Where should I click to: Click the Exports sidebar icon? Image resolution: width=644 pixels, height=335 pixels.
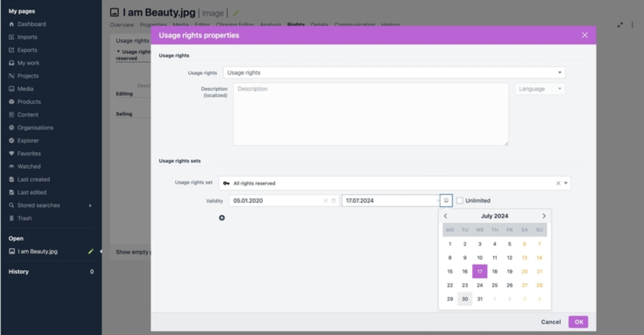(x=11, y=50)
